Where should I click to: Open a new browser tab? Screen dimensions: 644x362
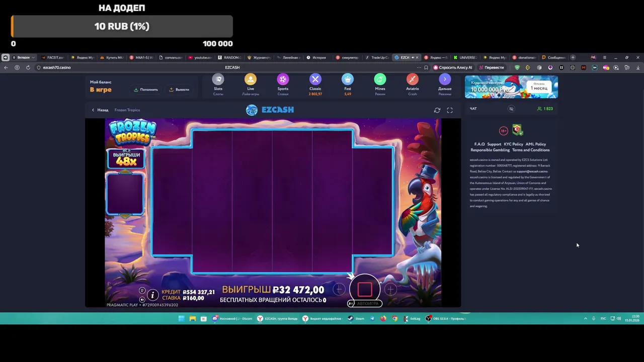pos(573,57)
